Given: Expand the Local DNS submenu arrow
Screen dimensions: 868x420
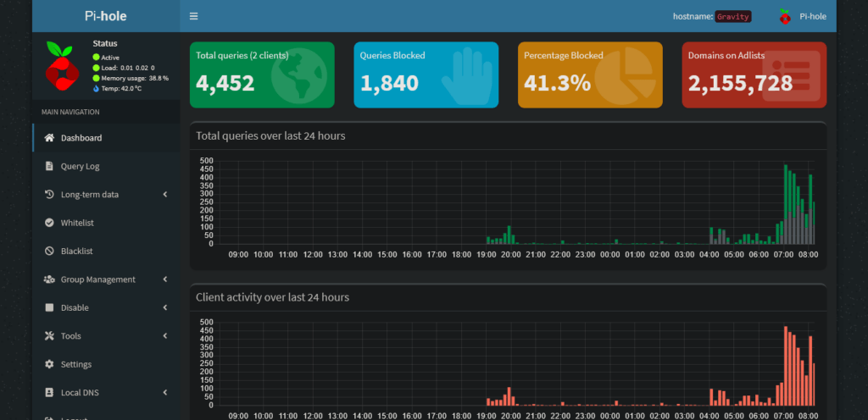Looking at the screenshot, I should (x=165, y=392).
